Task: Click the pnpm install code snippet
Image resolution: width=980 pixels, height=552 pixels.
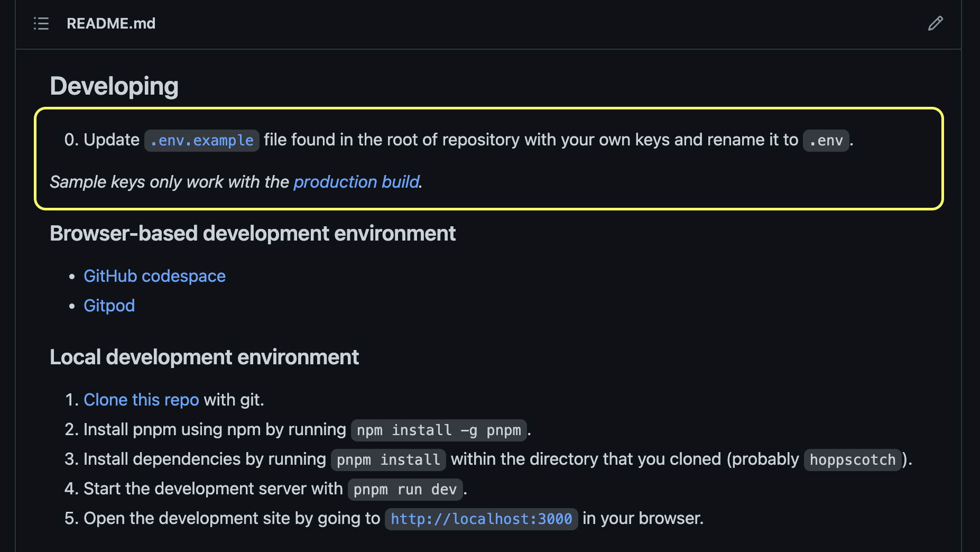Action: pyautogui.click(x=389, y=460)
